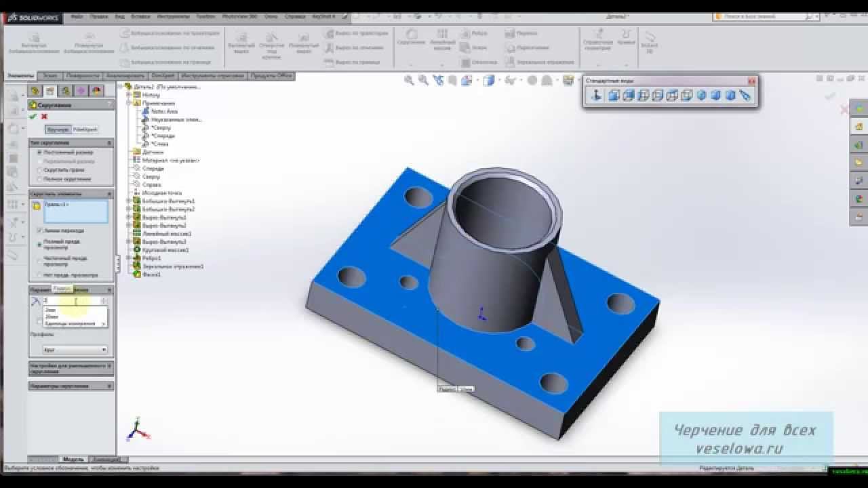Select Постоянный размер radio button
Screen dimensions: 868x488
point(39,152)
